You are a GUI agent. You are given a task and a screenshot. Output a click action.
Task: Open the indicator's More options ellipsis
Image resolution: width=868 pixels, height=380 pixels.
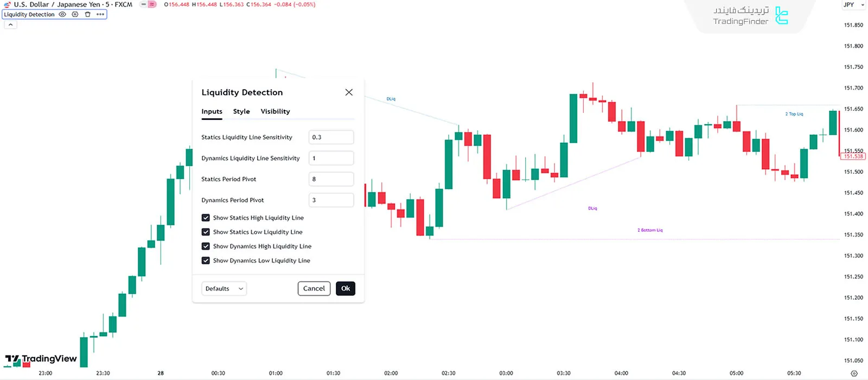100,15
